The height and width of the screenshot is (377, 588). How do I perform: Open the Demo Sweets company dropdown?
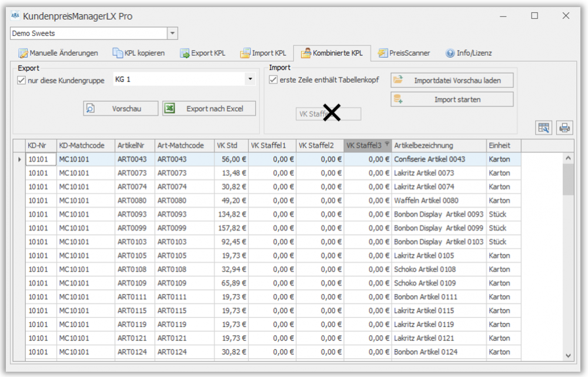pos(172,33)
